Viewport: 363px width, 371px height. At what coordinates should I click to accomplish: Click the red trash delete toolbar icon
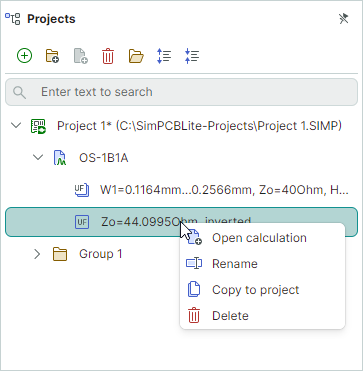click(108, 56)
